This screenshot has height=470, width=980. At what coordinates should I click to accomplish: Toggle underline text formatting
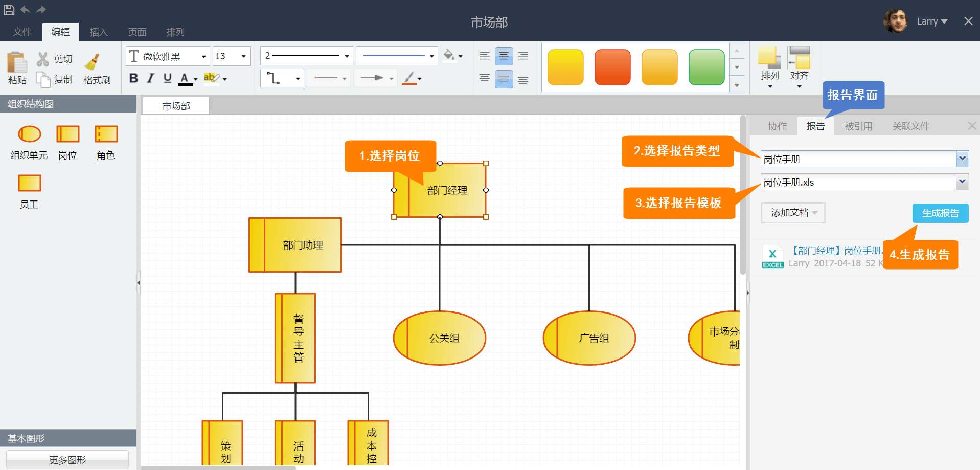click(x=167, y=78)
